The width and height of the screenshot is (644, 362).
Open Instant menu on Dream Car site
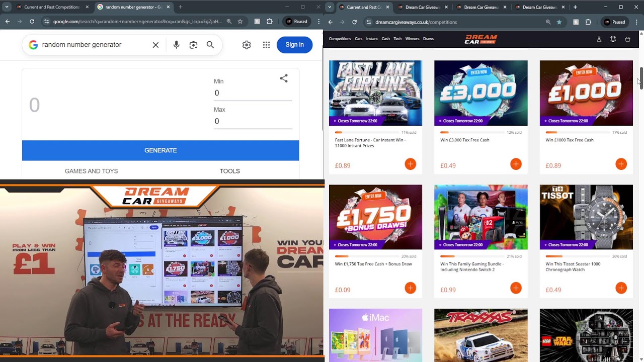(372, 39)
